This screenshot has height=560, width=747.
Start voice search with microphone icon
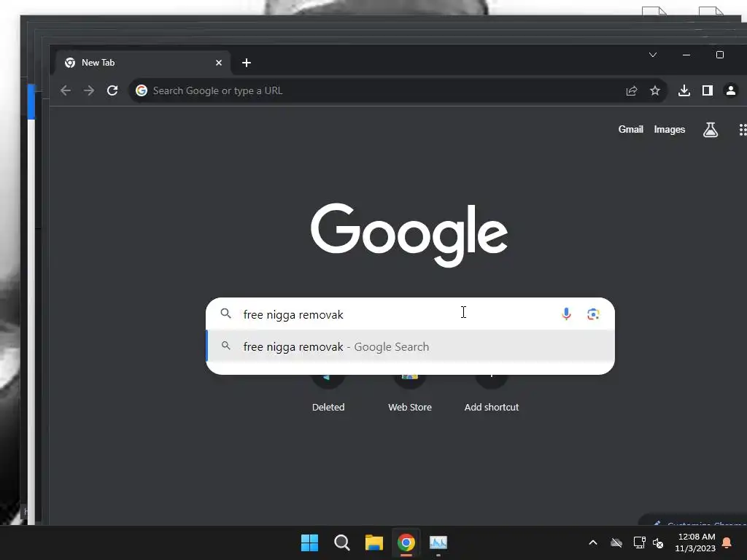click(x=566, y=314)
